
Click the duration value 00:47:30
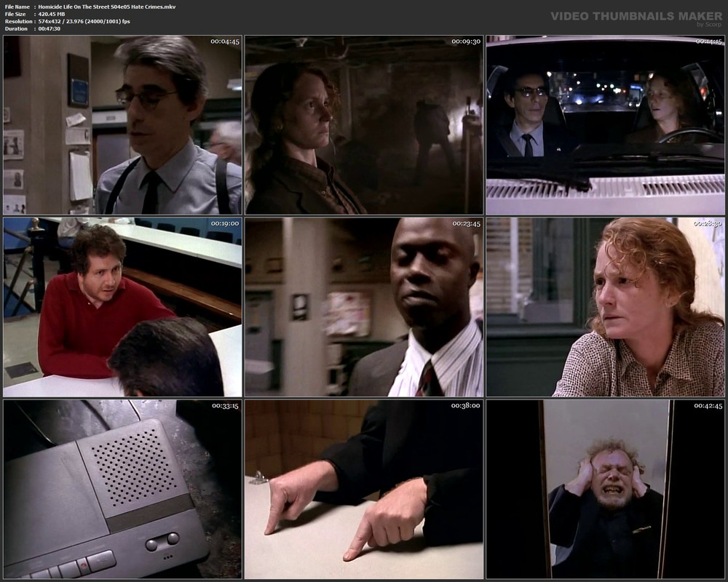click(x=50, y=29)
